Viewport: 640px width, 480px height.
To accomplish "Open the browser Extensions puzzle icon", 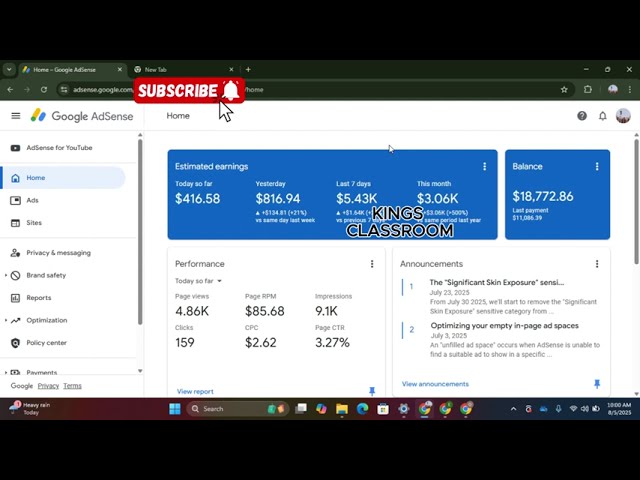I will pos(588,89).
